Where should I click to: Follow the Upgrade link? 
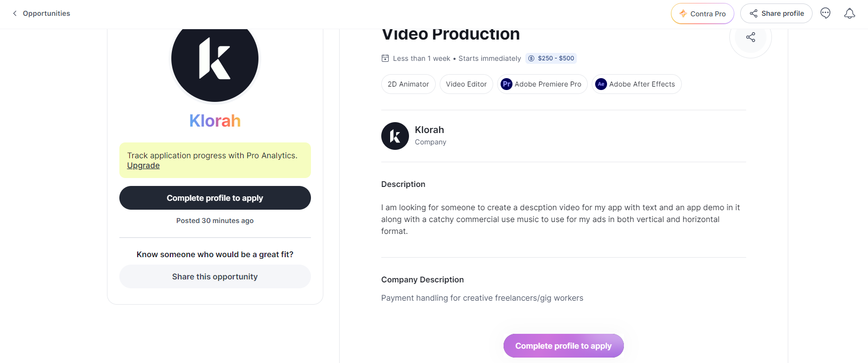[x=143, y=166]
